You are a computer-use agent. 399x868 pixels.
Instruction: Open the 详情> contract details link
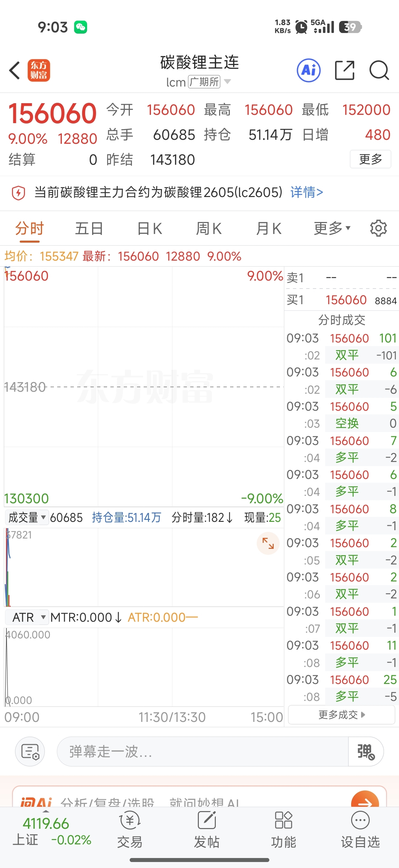[x=307, y=192]
